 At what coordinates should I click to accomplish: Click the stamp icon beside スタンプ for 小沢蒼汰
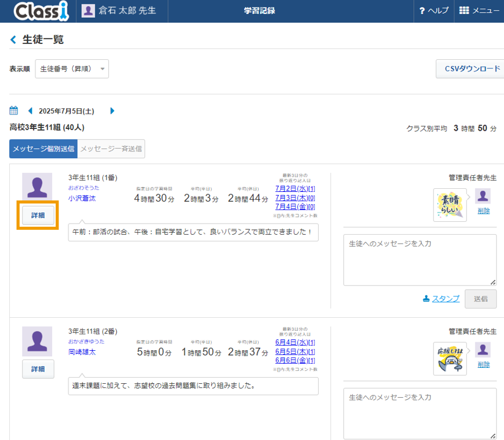426,299
